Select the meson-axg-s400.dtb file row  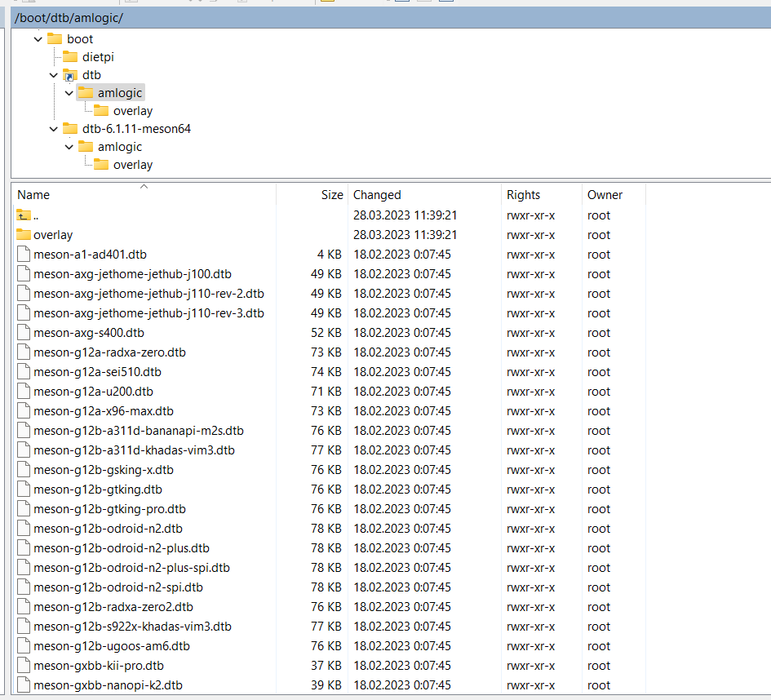[x=88, y=333]
